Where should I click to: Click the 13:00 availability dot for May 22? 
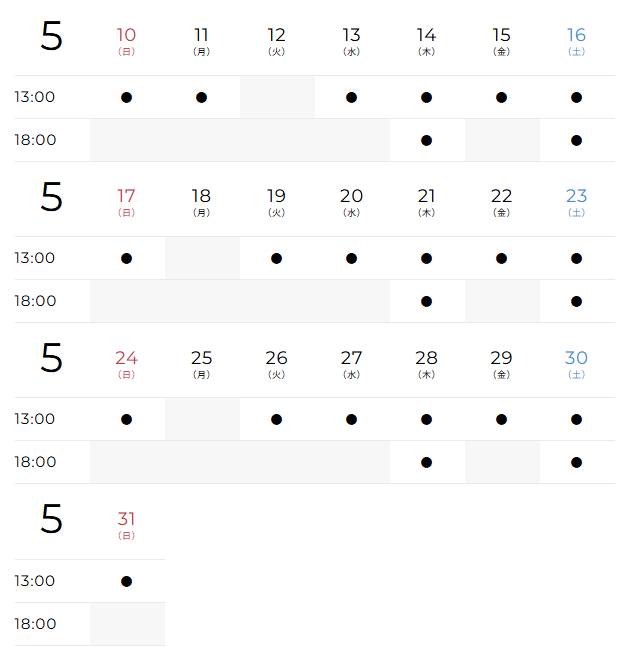(x=501, y=259)
